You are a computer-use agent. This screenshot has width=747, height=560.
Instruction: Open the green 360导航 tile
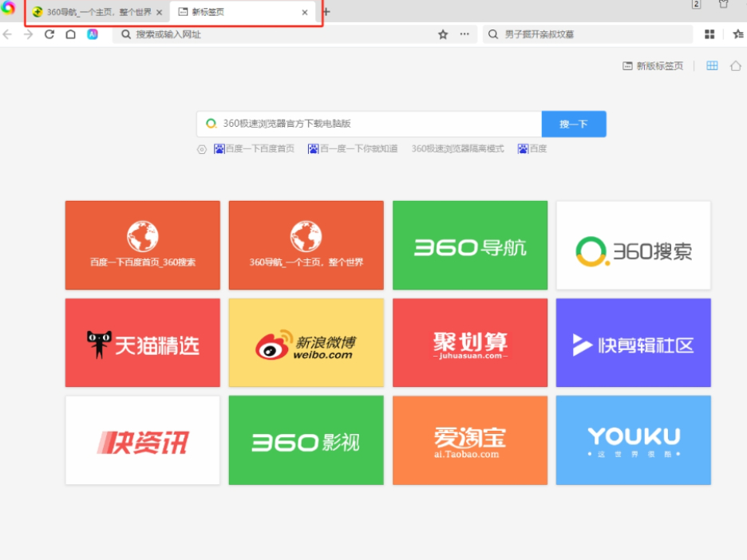pyautogui.click(x=470, y=245)
